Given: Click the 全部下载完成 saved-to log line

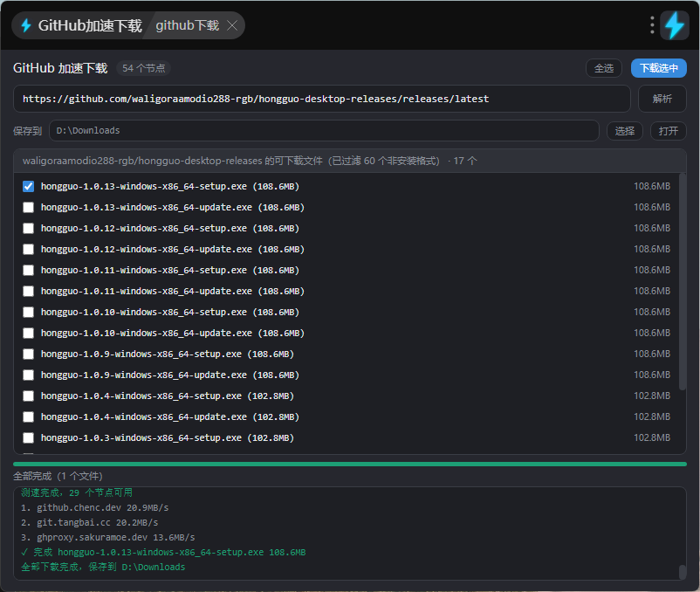Looking at the screenshot, I should pos(103,567).
